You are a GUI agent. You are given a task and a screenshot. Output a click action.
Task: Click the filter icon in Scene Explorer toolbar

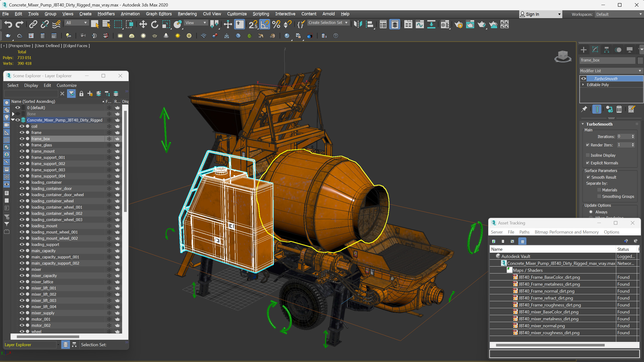point(72,94)
